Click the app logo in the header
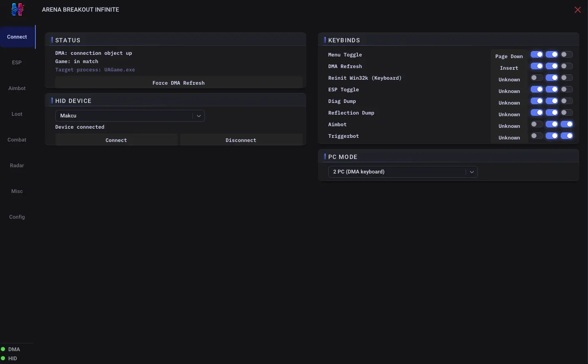Viewport: 588px width, 364px height. (x=17, y=9)
